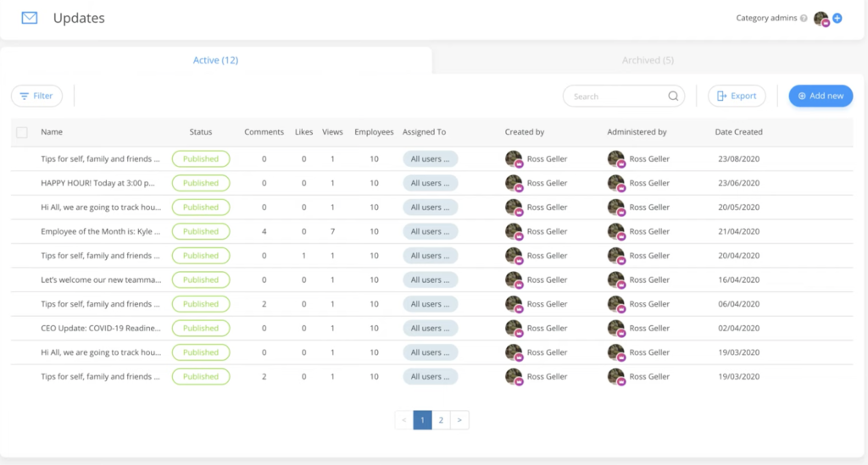Toggle the select-all checkbox in the table header
Image resolution: width=868 pixels, height=465 pixels.
[22, 132]
